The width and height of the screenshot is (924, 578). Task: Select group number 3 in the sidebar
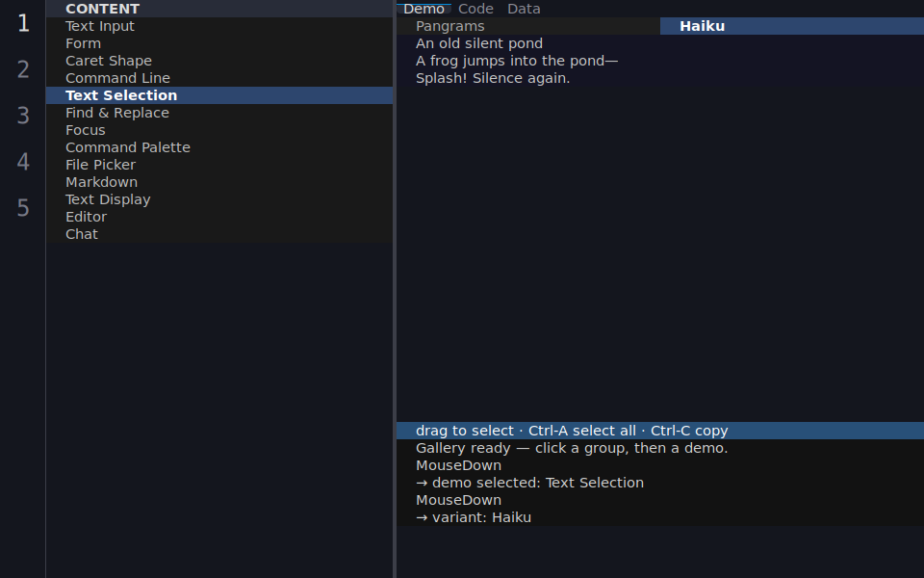click(23, 116)
